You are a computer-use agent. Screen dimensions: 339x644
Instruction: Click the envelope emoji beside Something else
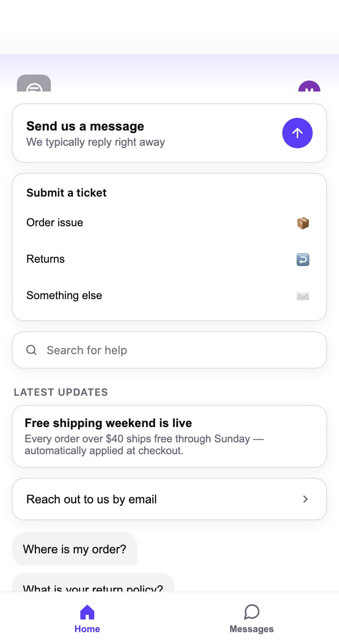tap(303, 296)
